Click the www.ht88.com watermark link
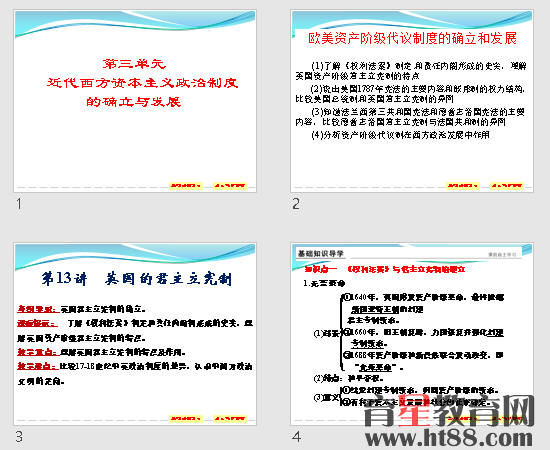 449,438
